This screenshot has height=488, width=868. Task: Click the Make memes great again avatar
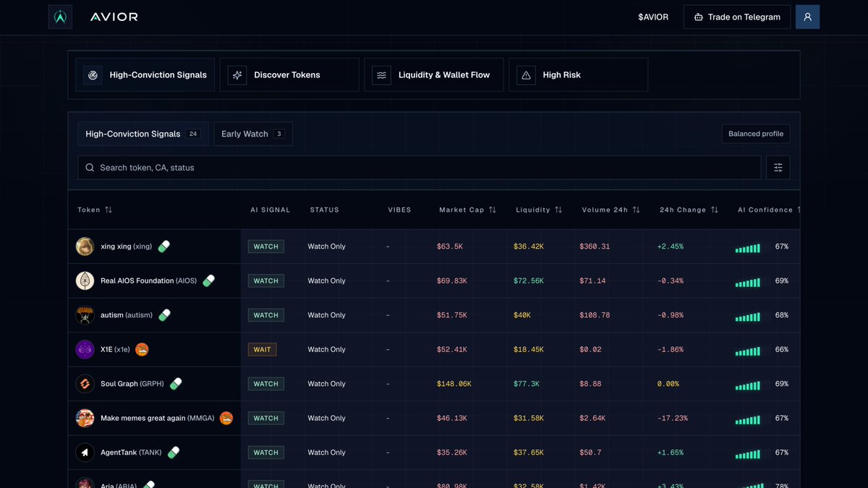pyautogui.click(x=85, y=418)
